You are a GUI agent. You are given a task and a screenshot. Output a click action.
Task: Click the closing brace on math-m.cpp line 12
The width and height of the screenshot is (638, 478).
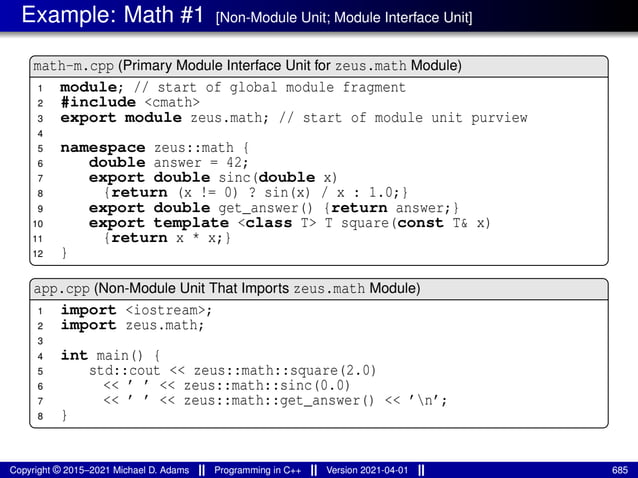[x=64, y=253]
